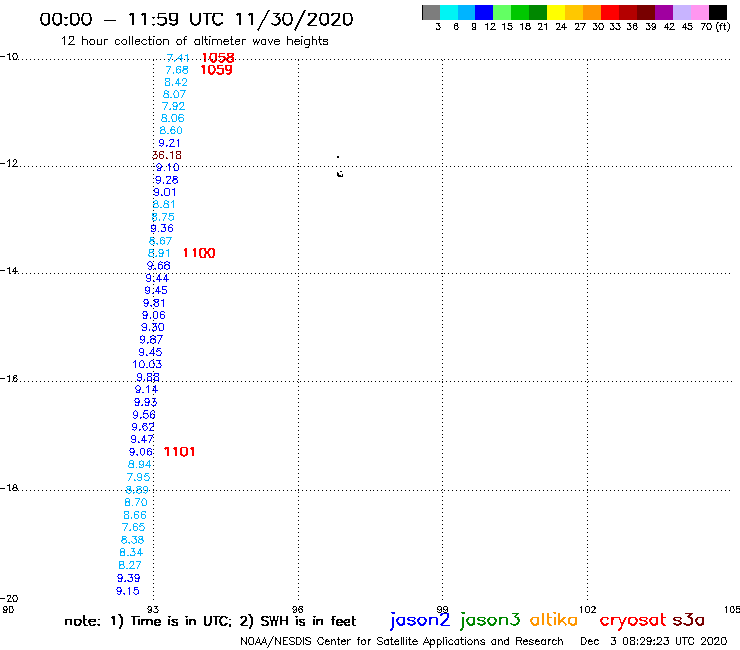Image resolution: width=740 pixels, height=650 pixels.
Task: Select the pink legend swatch before 70
Action: pyautogui.click(x=700, y=12)
